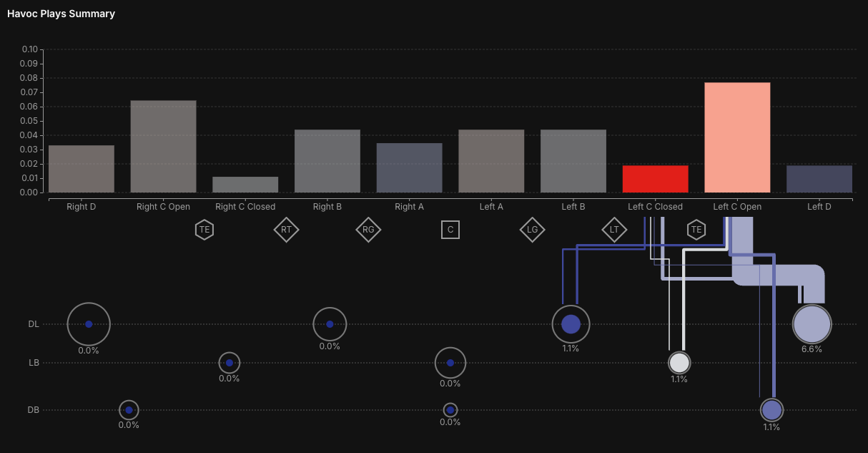Select the DL circle showing 1.1%
868x453 pixels.
click(571, 324)
